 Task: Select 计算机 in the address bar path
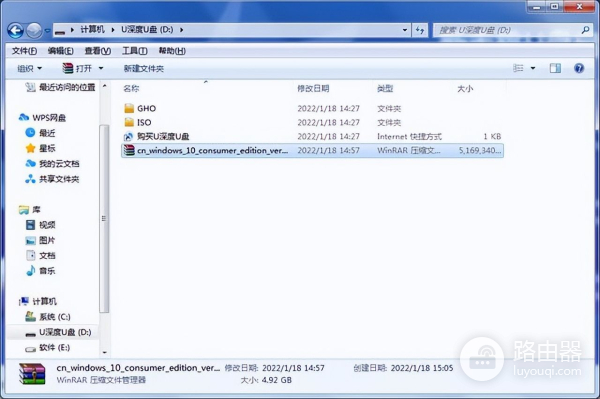(92, 29)
